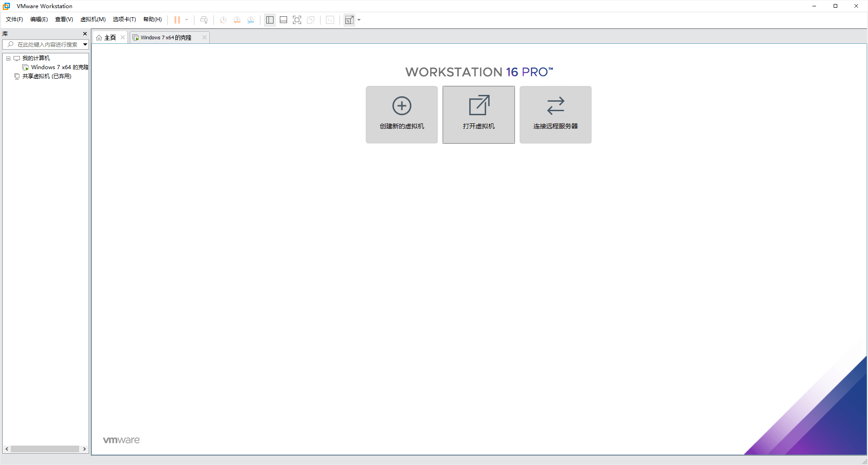Image resolution: width=868 pixels, height=465 pixels.
Task: Toggle the thumbnail bar view icon
Action: 283,20
